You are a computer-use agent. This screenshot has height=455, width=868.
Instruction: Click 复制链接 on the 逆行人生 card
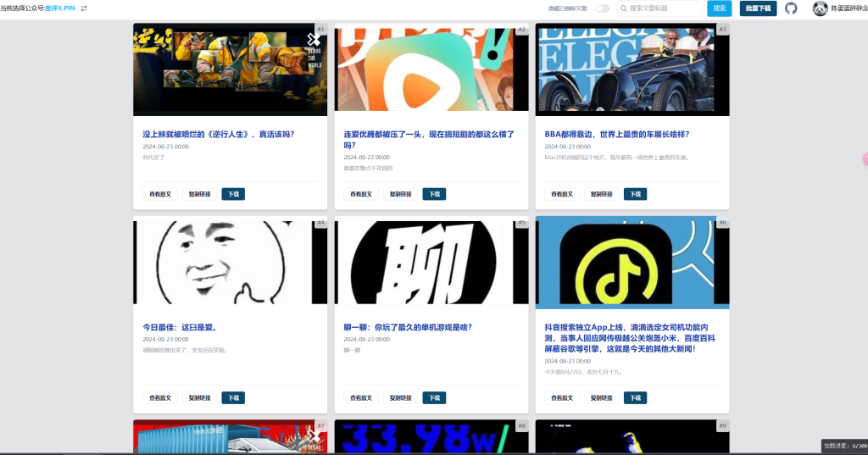199,194
